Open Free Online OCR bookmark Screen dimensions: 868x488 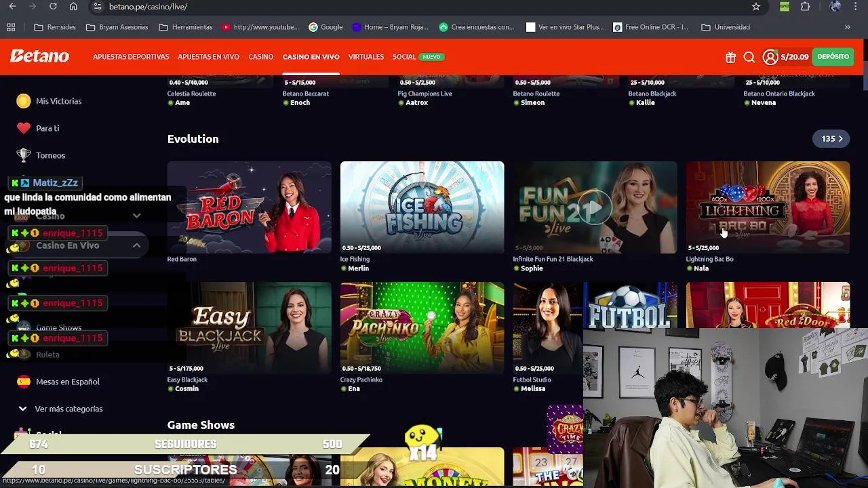(650, 27)
